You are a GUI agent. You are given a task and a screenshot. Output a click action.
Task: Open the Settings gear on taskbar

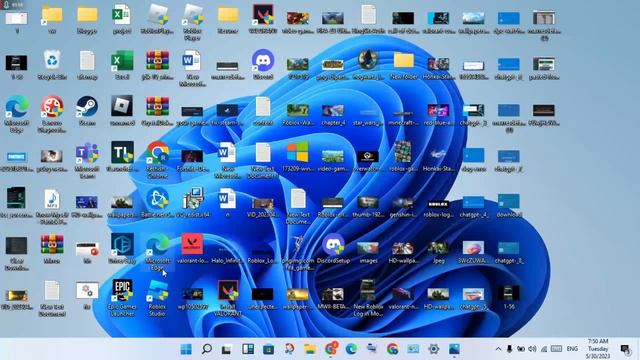click(433, 349)
